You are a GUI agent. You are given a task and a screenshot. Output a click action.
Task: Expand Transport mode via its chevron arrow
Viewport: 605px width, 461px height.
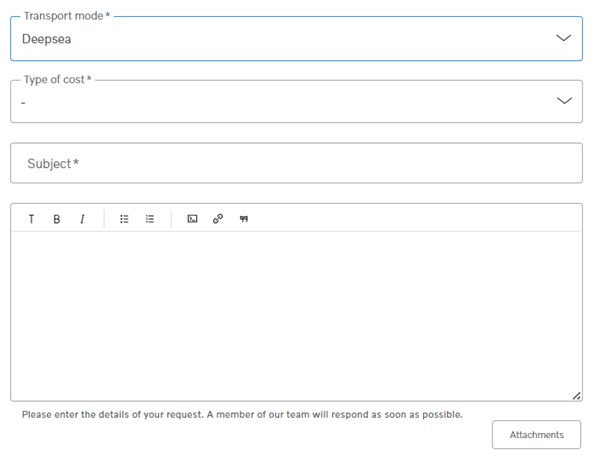click(x=563, y=38)
